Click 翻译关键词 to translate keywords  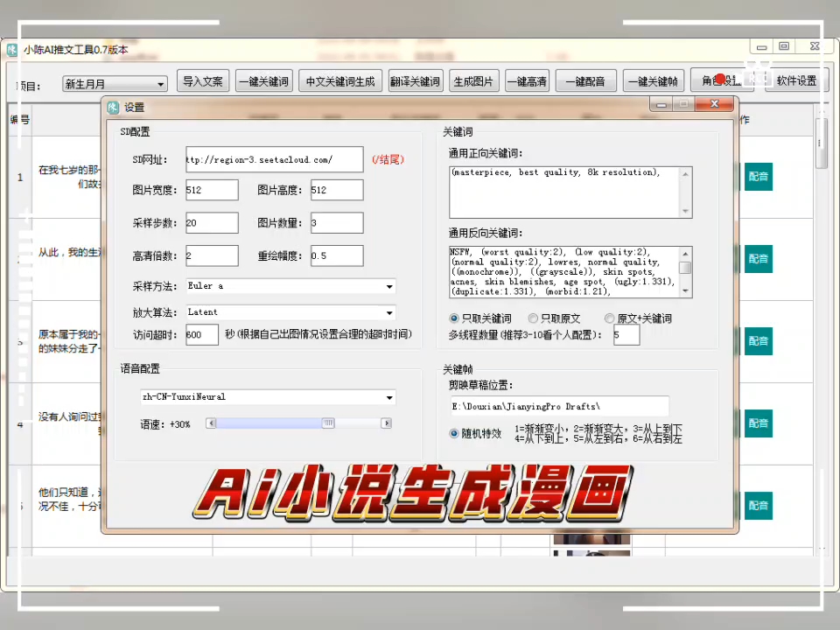(415, 80)
